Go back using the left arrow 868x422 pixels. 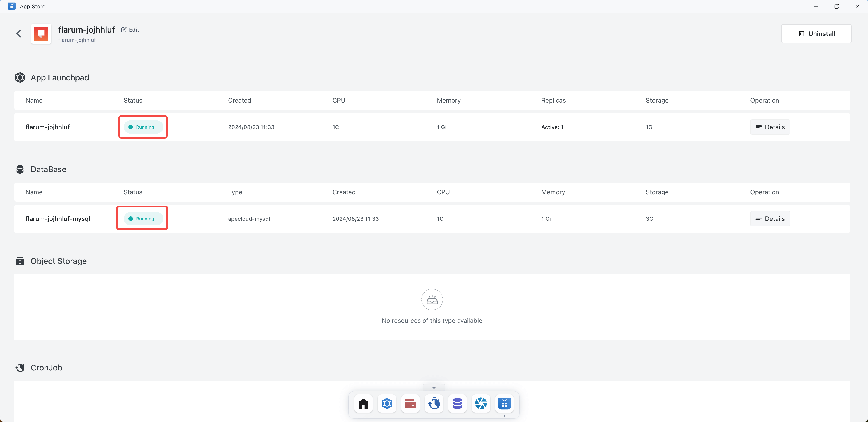(19, 34)
